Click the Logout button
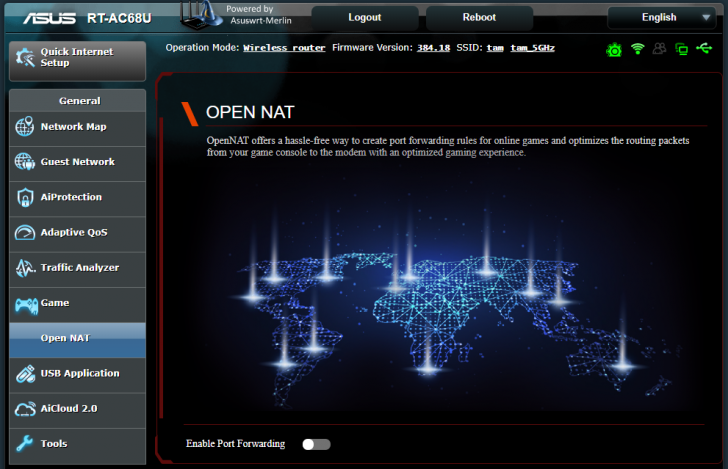The image size is (728, 469). tap(365, 18)
